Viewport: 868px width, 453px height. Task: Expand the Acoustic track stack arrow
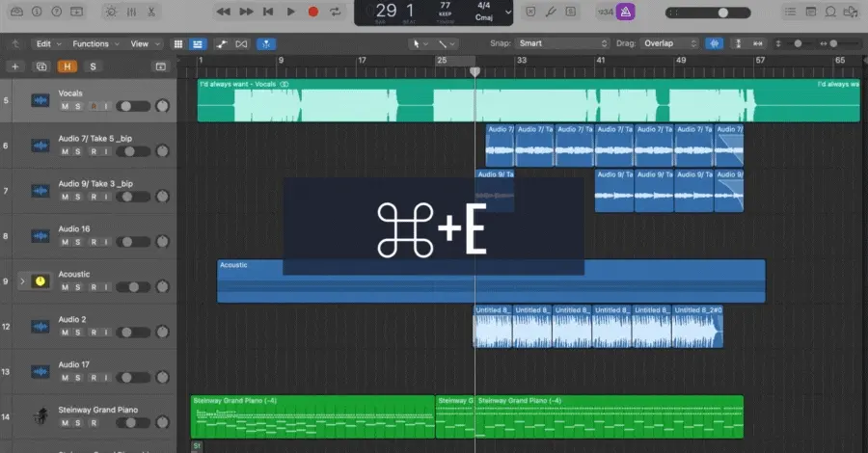pyautogui.click(x=22, y=281)
